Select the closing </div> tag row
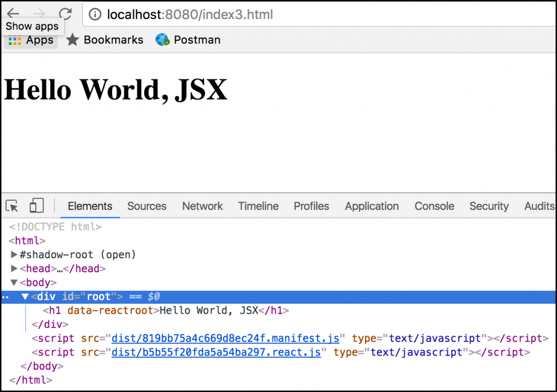 pyautogui.click(x=50, y=324)
